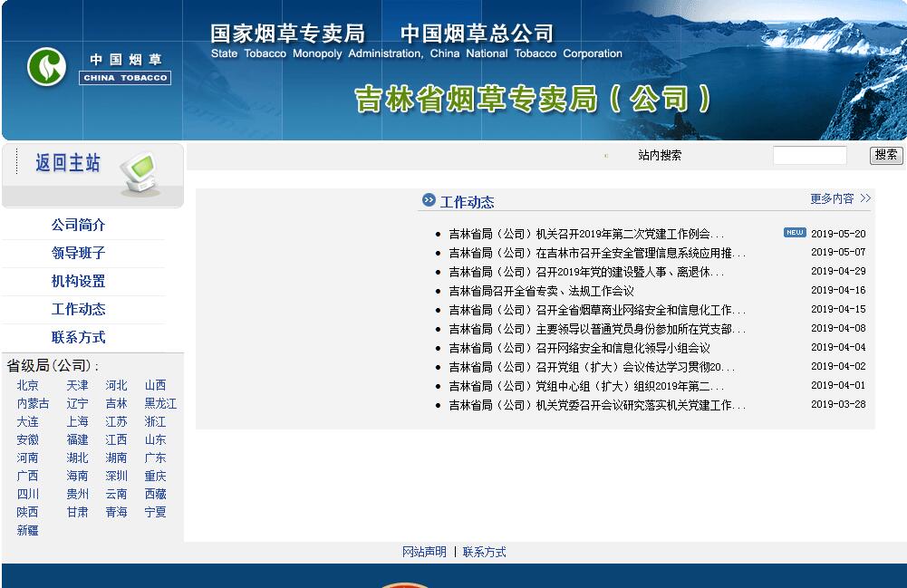The image size is (907, 588).
Task: Open the 黑龙江 provincial bureau link
Action: [160, 403]
